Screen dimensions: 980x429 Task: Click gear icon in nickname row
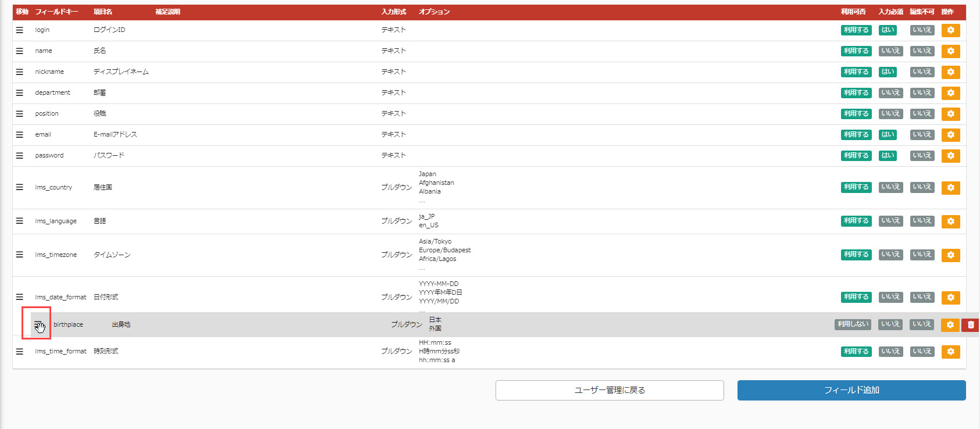(x=950, y=72)
